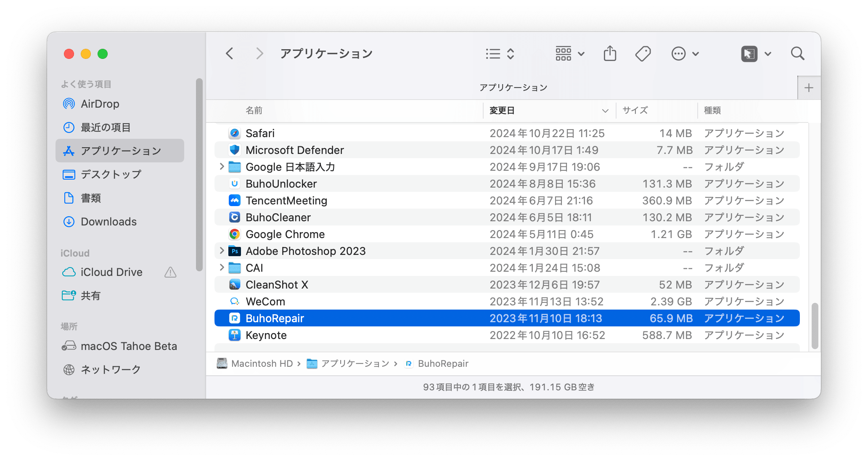Click the 360.9 MB size cell
Viewport: 868px width, 461px height.
click(667, 201)
